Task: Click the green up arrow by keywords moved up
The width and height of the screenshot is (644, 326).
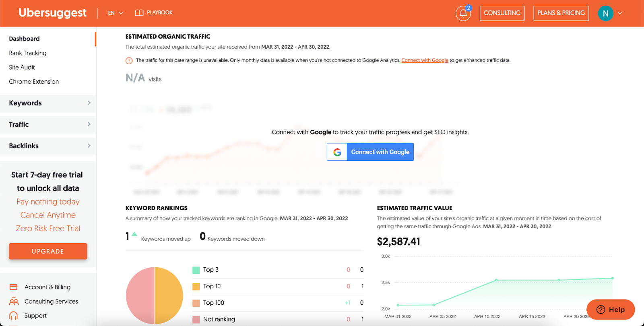Action: 134,234
